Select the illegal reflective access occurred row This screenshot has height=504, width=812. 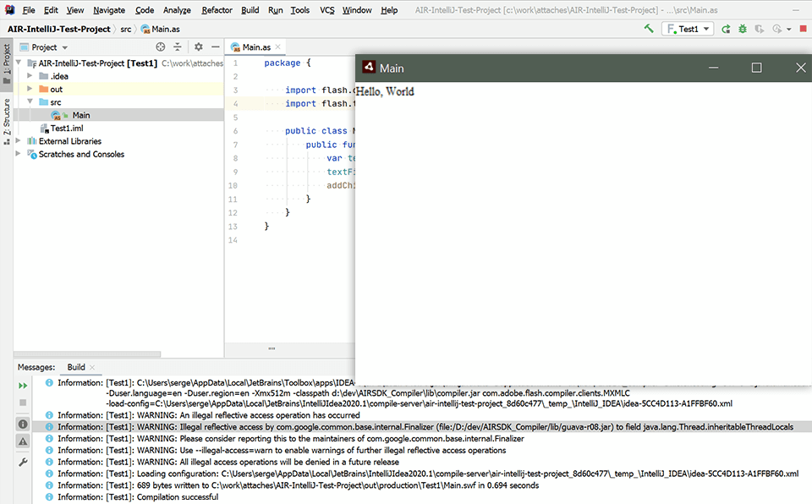click(x=422, y=415)
